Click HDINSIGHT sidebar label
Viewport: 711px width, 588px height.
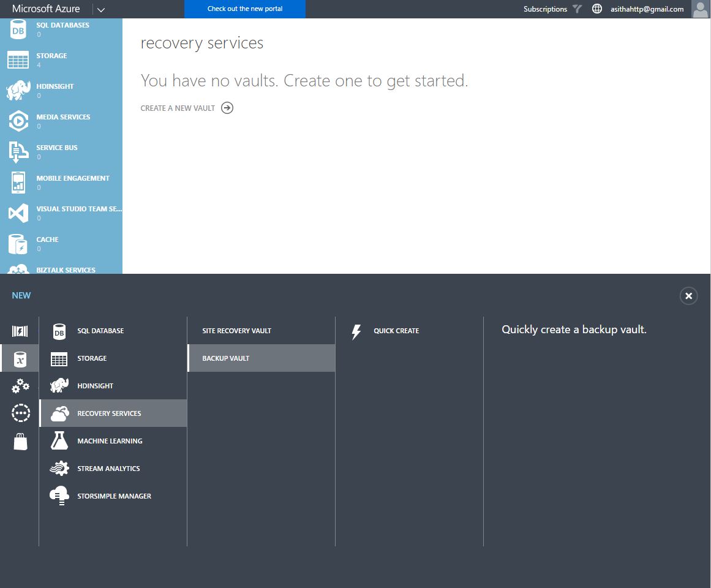(55, 86)
